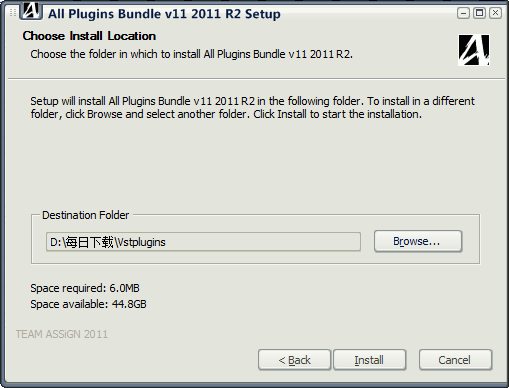509x388 pixels.
Task: Click the dotted grip at the title bar's left edge
Action: (x=13, y=13)
